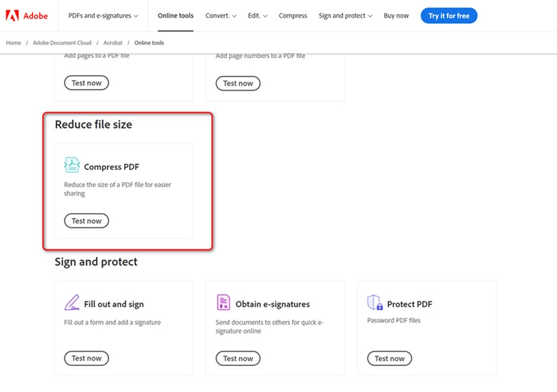
Task: Click Test now under Protect PDF
Action: click(389, 358)
